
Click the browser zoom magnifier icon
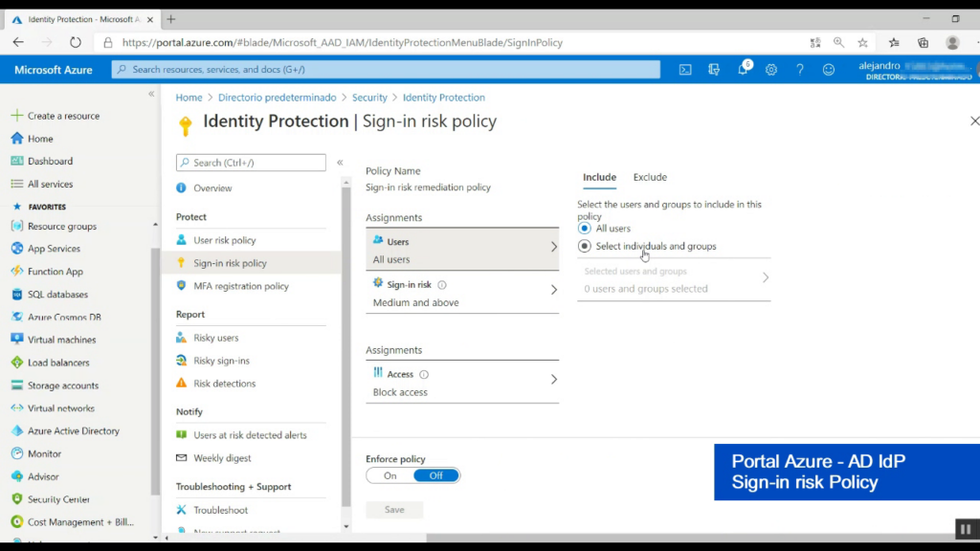click(838, 42)
